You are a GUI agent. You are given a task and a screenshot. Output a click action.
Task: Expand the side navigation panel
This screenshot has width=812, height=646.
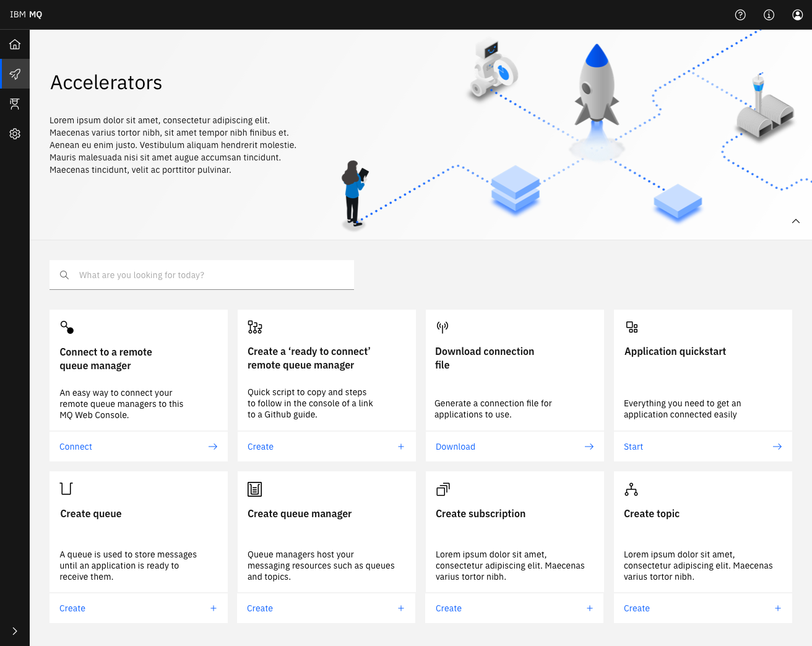coord(15,631)
